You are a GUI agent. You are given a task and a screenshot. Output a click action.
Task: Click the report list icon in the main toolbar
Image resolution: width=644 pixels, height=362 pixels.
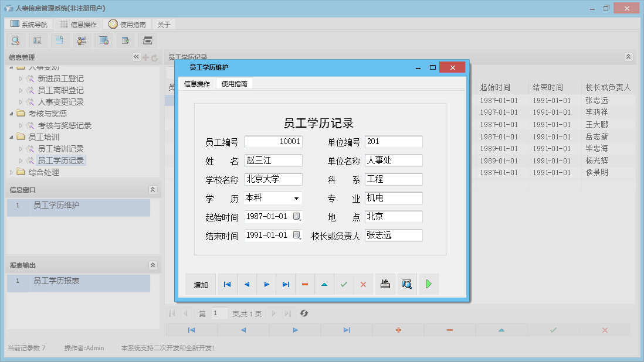[x=37, y=40]
